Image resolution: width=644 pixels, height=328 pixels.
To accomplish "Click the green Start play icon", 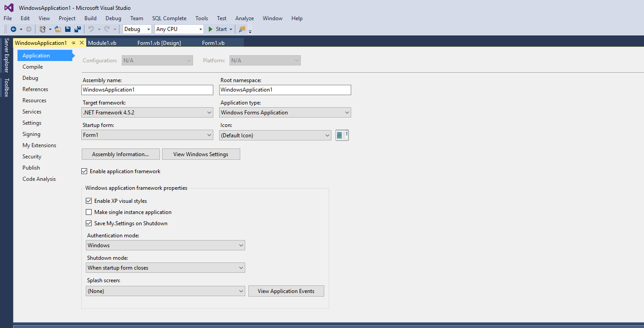I will tap(211, 29).
